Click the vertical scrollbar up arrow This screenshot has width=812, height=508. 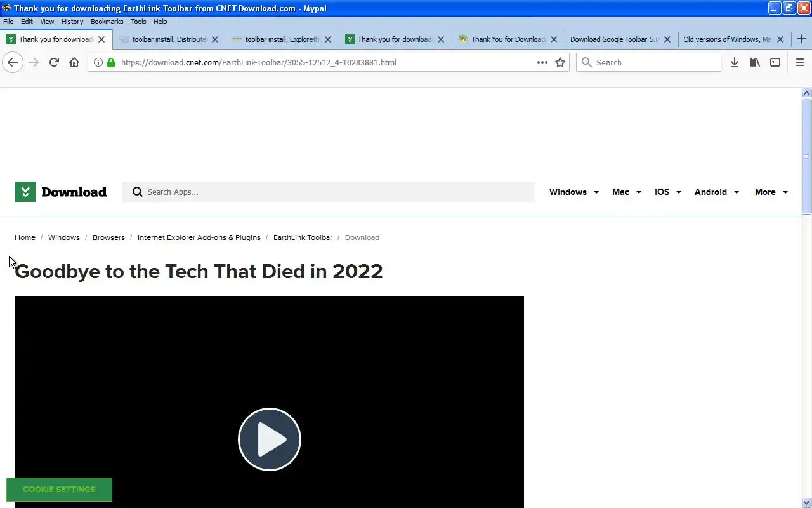click(x=807, y=93)
